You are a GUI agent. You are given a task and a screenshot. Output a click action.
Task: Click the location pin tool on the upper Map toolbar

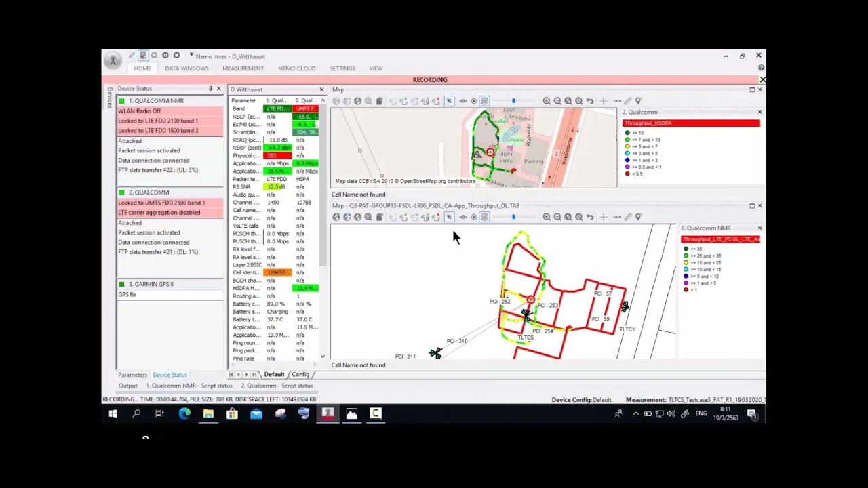tap(639, 101)
